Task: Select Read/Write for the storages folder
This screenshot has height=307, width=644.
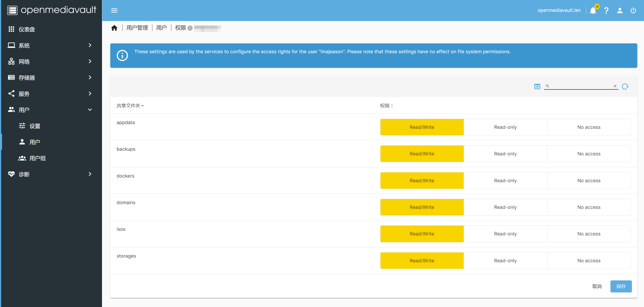Action: pyautogui.click(x=422, y=261)
